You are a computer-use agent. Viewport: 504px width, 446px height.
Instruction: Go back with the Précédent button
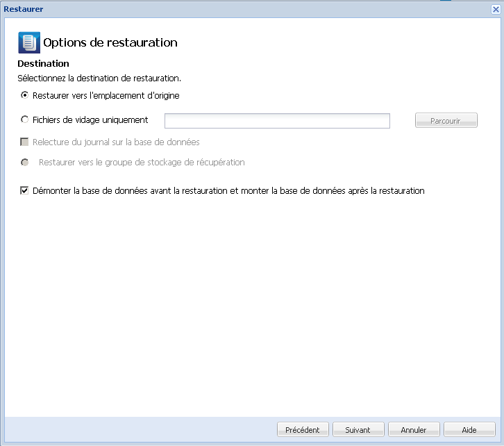pyautogui.click(x=303, y=429)
